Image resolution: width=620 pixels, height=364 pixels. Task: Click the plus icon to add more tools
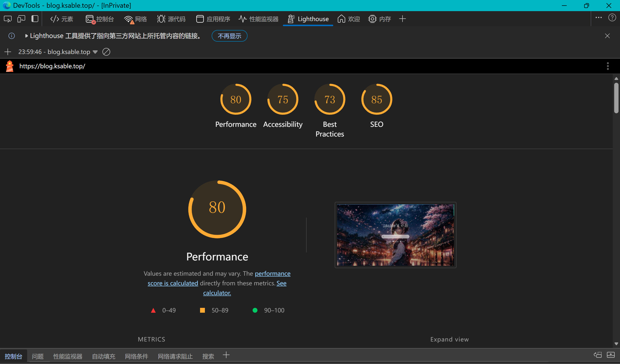(x=403, y=19)
